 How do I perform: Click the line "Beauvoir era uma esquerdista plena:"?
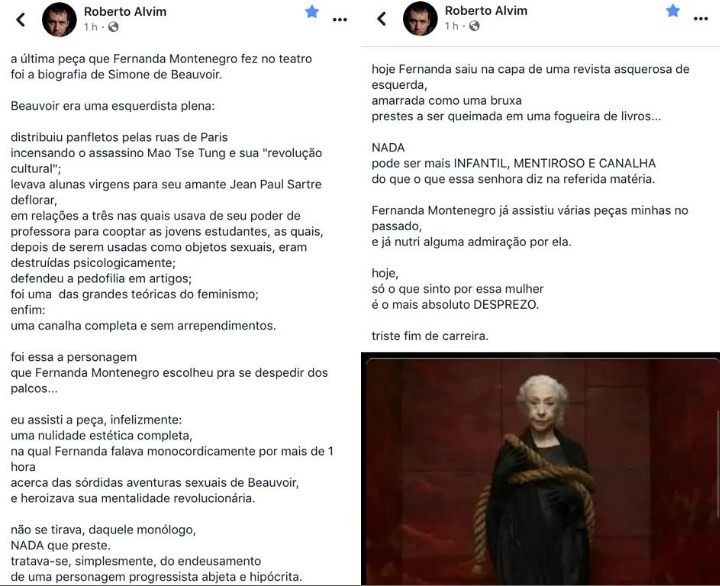112,106
